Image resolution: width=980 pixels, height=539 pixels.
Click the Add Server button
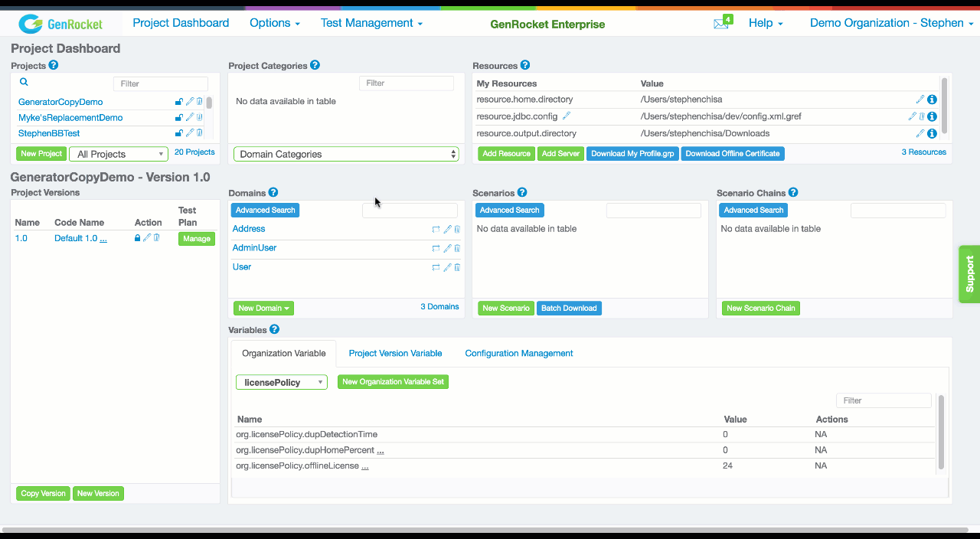560,154
